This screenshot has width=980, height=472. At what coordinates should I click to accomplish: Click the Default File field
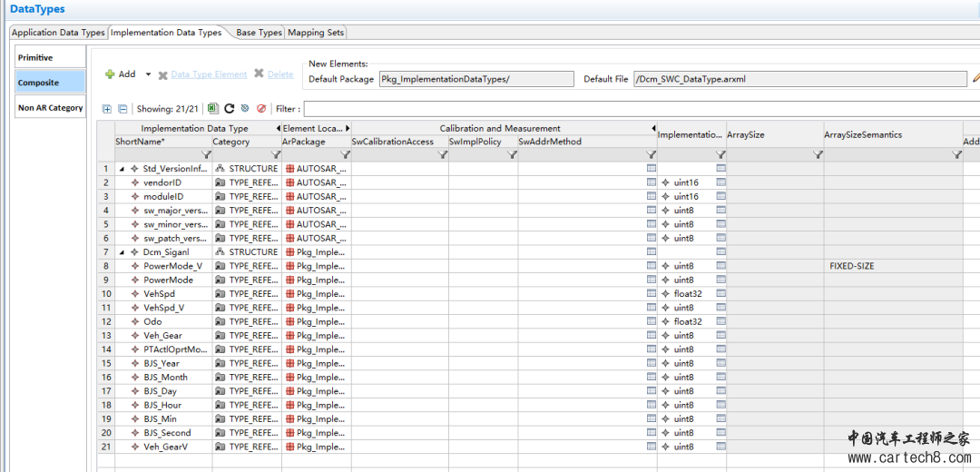tap(800, 79)
